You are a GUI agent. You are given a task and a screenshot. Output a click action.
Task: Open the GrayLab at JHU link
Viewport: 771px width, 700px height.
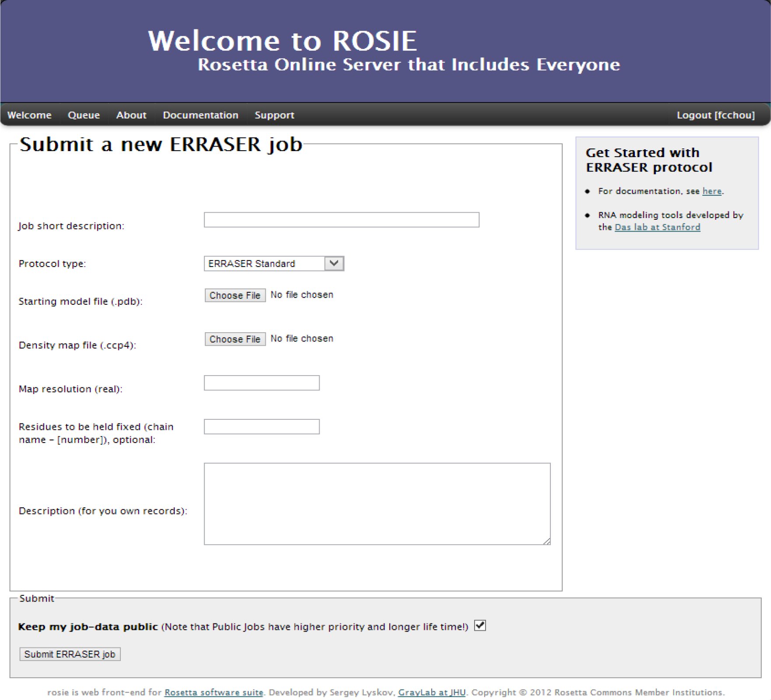[432, 693]
